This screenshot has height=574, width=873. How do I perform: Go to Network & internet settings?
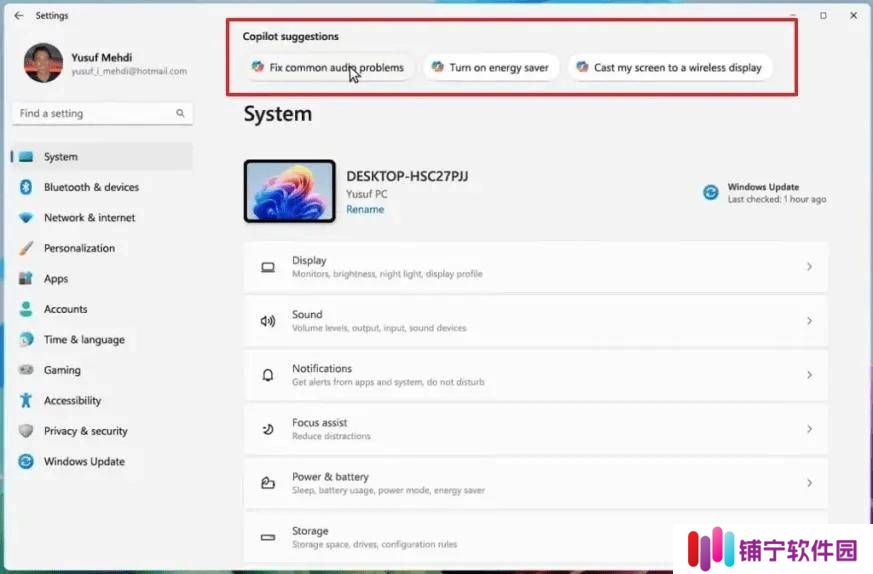[x=102, y=218]
